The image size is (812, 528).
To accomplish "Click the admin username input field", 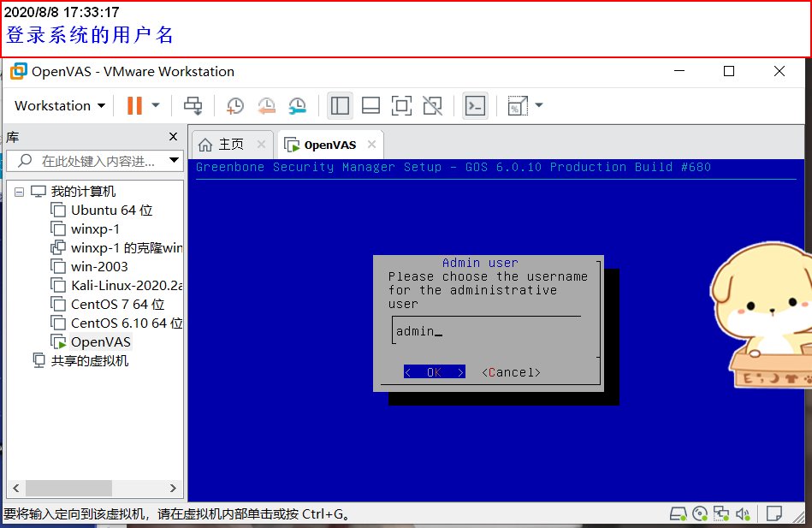I will (487, 330).
